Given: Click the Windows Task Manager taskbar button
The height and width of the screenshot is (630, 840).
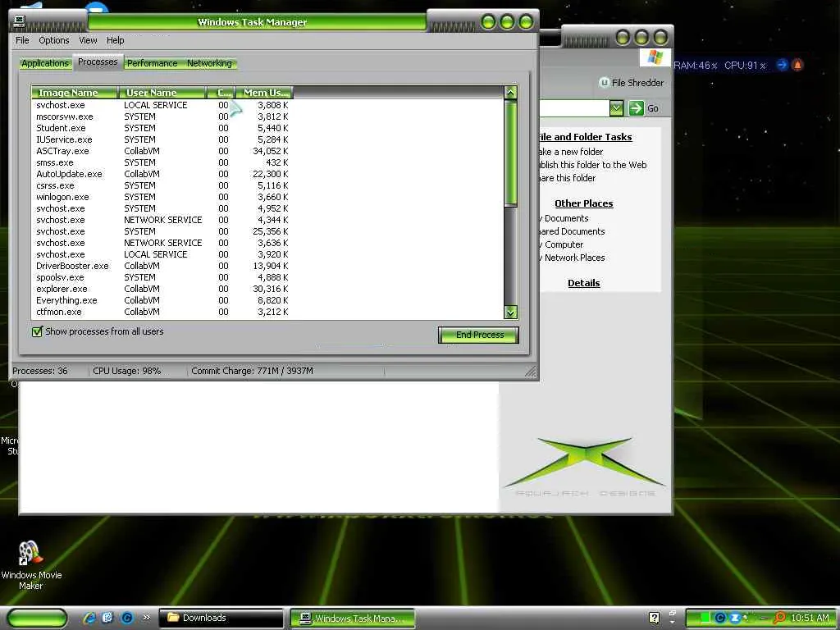Looking at the screenshot, I should (353, 618).
